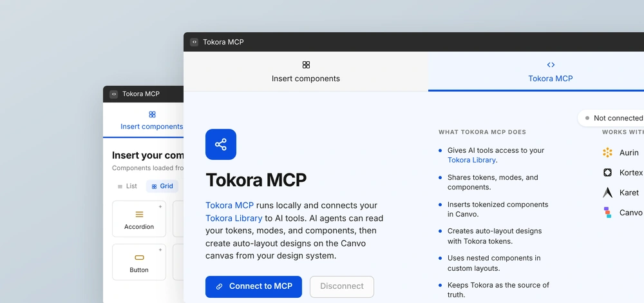This screenshot has width=644, height=303.
Task: Switch to List view in back window
Action: pyautogui.click(x=128, y=186)
